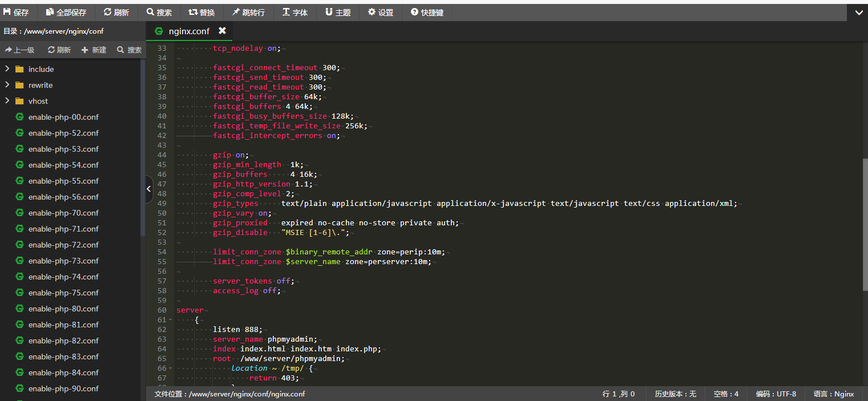The height and width of the screenshot is (401, 868).
Task: Open 跳转行 go-to-line tool
Action: [248, 12]
